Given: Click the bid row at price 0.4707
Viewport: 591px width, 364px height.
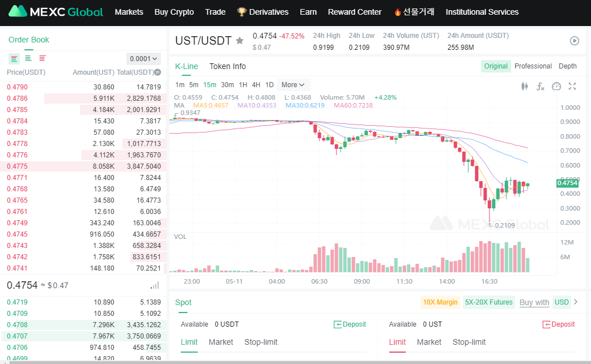Looking at the screenshot, I should (x=83, y=336).
